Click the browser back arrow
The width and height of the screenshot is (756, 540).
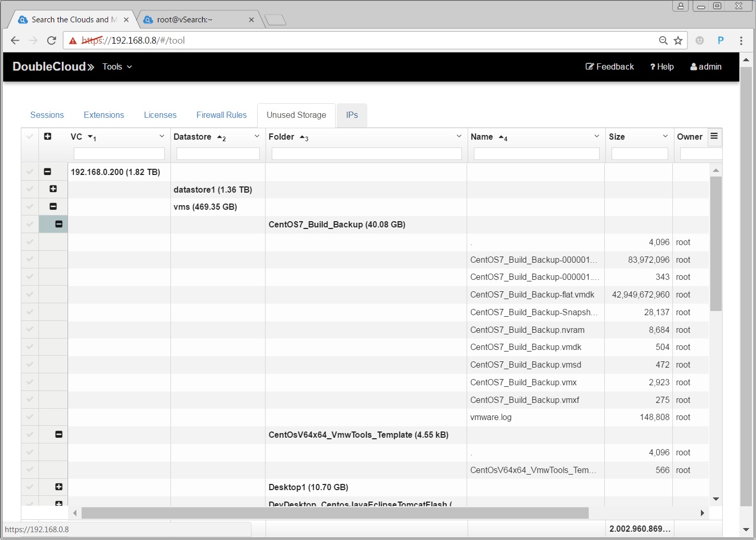[15, 40]
